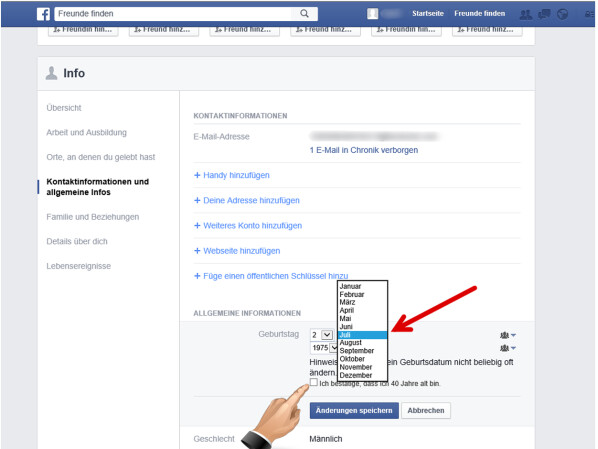Screen dimensions: 598x449
Task: Select April in month list
Action: 362,311
